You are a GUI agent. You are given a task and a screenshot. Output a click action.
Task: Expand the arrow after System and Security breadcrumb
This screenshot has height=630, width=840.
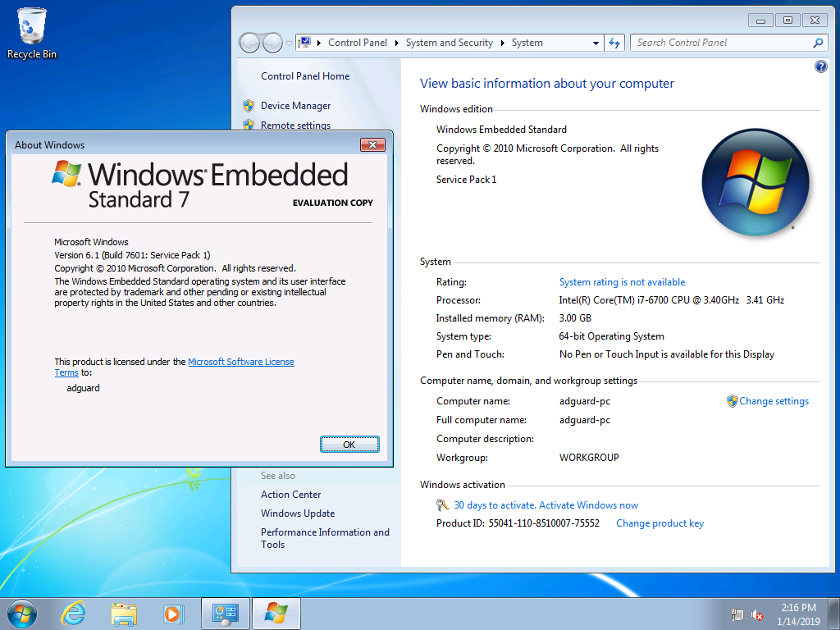pyautogui.click(x=503, y=43)
